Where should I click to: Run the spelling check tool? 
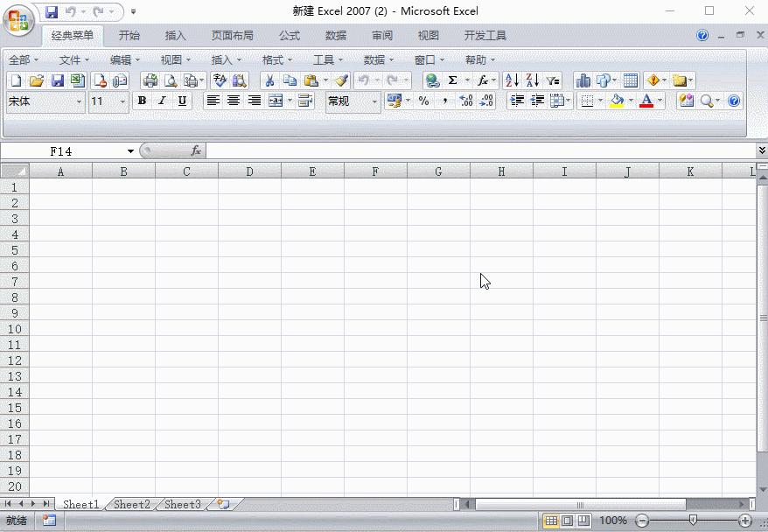click(x=220, y=80)
